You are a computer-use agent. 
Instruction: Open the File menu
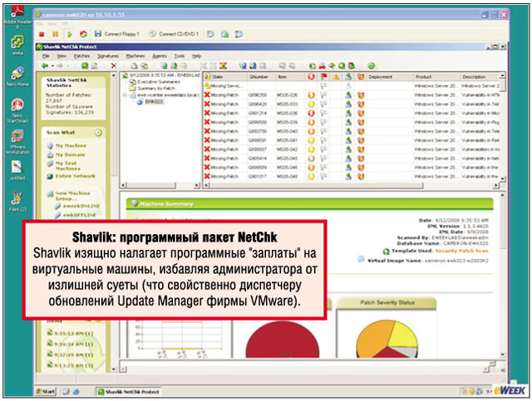(x=46, y=56)
